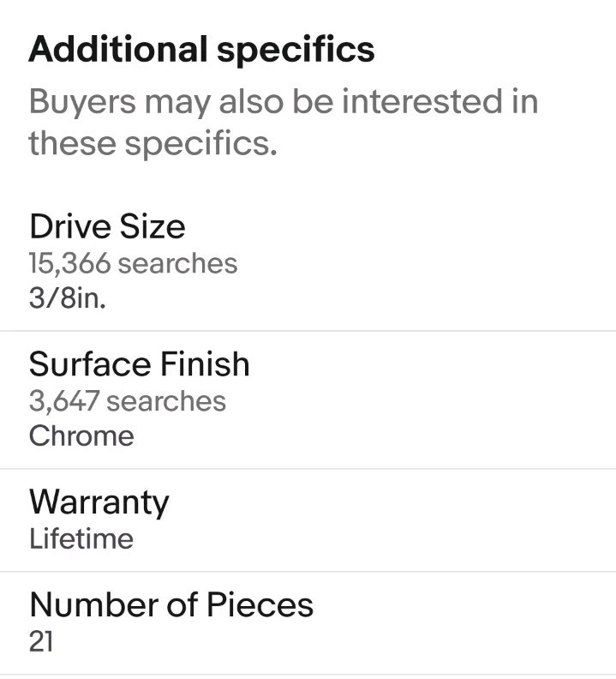Tap the word 'Pieces' in Number of Pieces

260,604
